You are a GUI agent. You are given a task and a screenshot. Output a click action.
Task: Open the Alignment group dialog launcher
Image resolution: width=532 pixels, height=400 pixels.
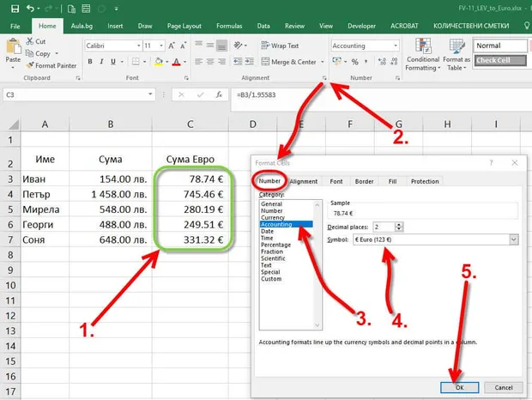click(x=324, y=78)
